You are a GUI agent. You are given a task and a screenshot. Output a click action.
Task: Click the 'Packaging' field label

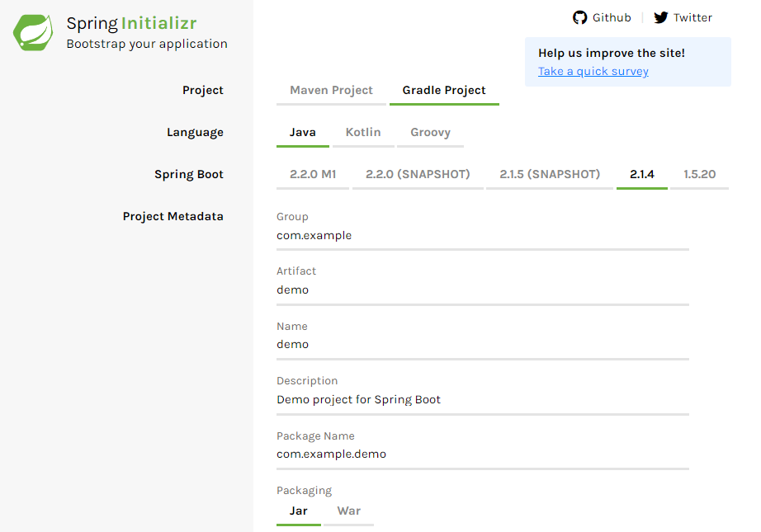click(x=305, y=491)
